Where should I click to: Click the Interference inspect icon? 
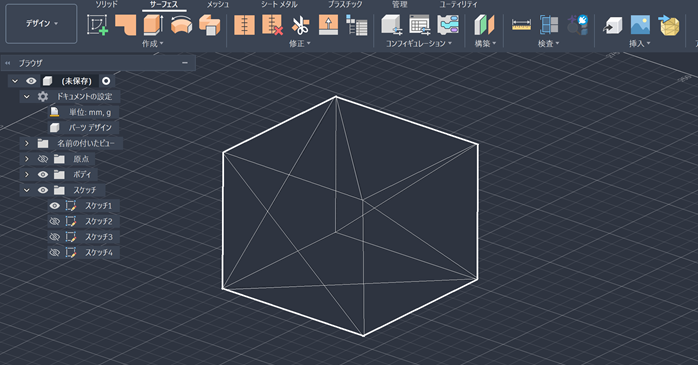click(549, 24)
